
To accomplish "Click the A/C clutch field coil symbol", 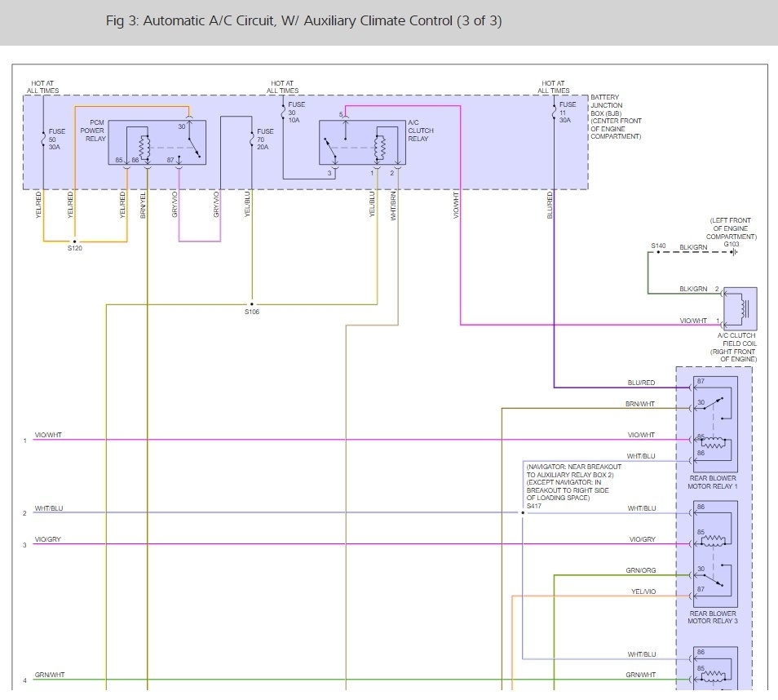I will click(740, 307).
